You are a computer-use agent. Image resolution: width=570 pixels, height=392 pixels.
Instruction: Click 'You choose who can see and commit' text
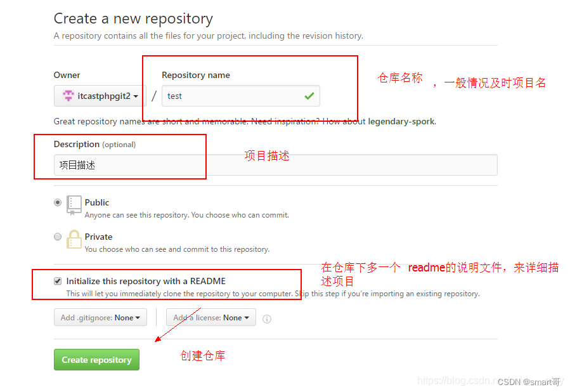tap(177, 249)
